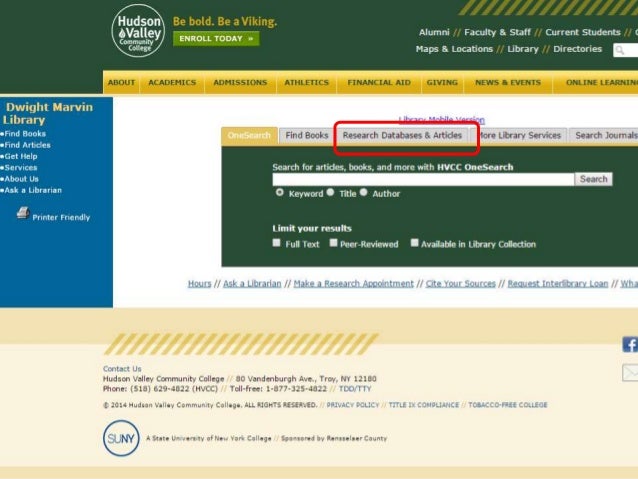Open the ACADEMICS menu
638x479 pixels.
point(172,83)
